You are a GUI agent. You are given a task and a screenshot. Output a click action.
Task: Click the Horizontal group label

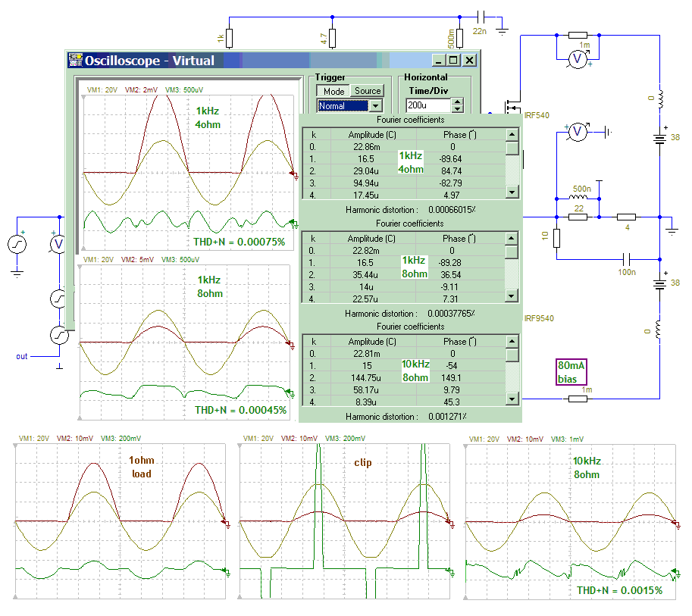coord(425,77)
